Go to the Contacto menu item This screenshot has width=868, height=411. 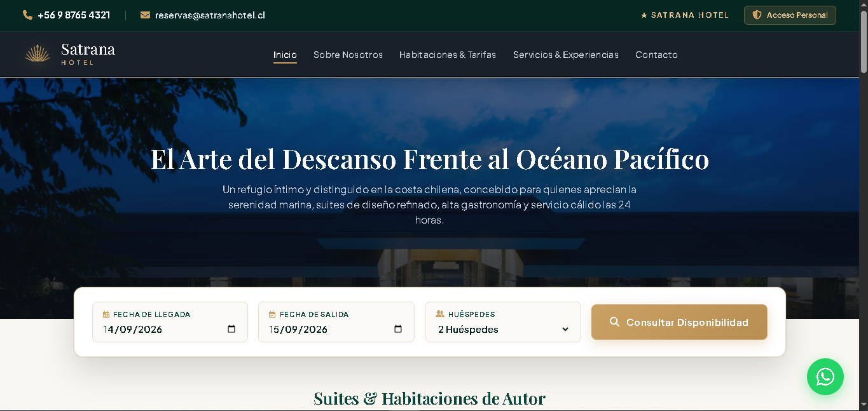656,55
